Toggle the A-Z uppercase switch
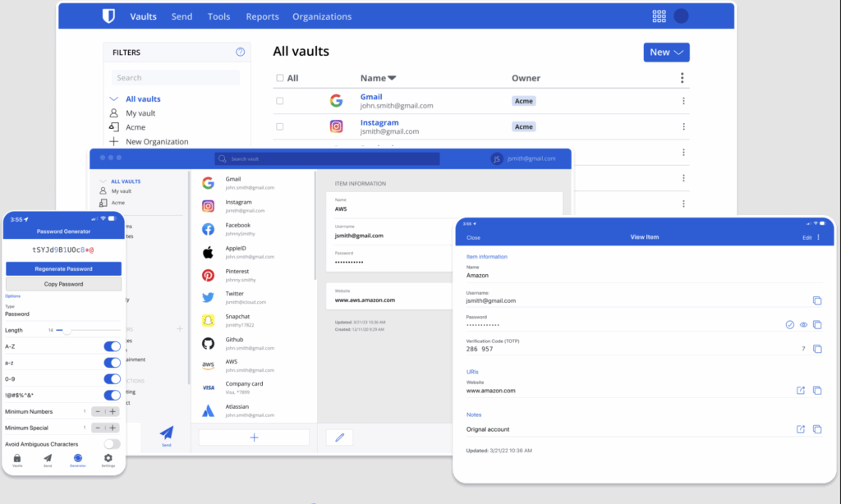Image resolution: width=841 pixels, height=504 pixels. click(x=112, y=346)
